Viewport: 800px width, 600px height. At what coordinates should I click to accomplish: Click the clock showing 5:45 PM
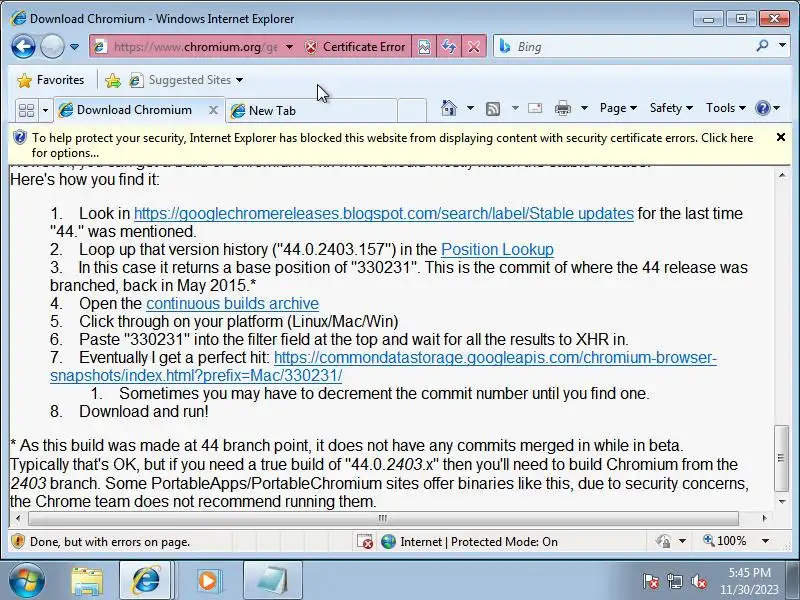[749, 581]
